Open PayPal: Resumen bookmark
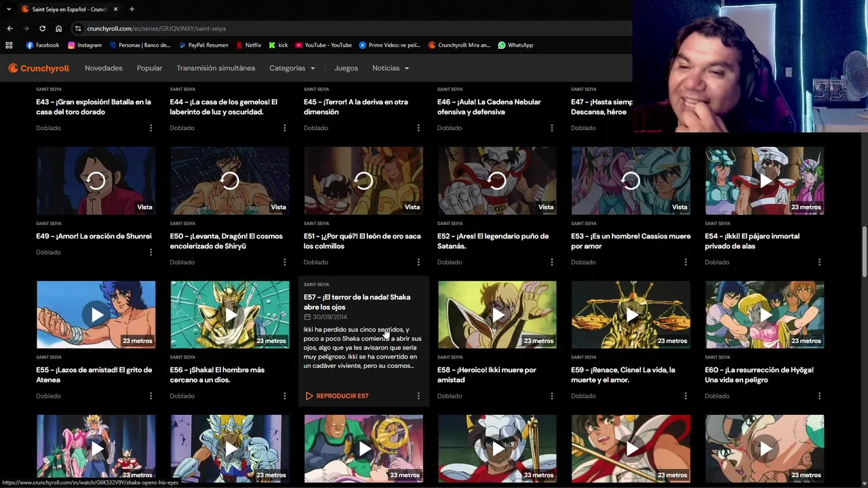The height and width of the screenshot is (488, 868). [x=203, y=45]
